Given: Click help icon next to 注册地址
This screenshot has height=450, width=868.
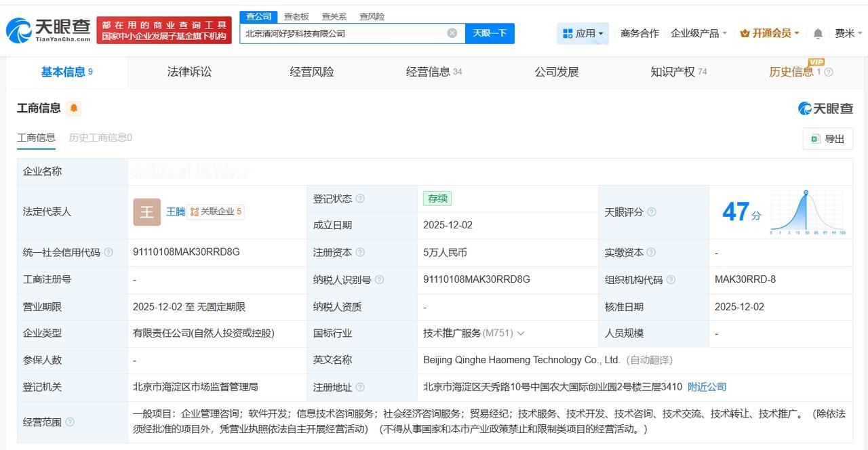Looking at the screenshot, I should pos(360,388).
